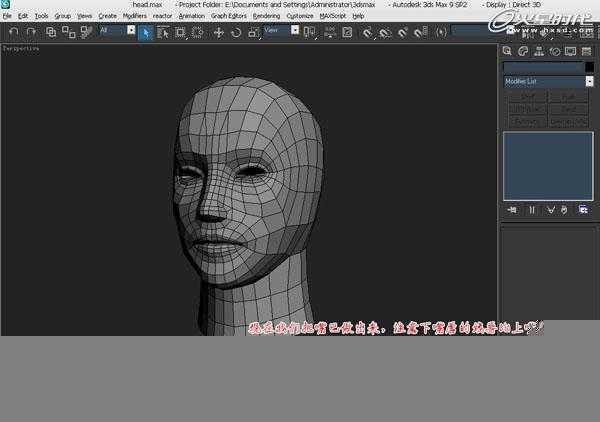600x422 pixels.
Task: Click the Undo arrow icon
Action: click(x=14, y=32)
